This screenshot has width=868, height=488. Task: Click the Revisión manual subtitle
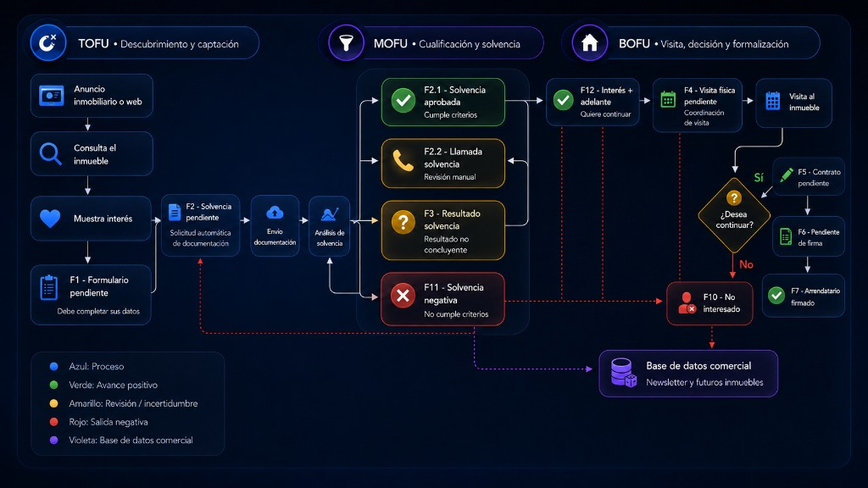click(450, 176)
